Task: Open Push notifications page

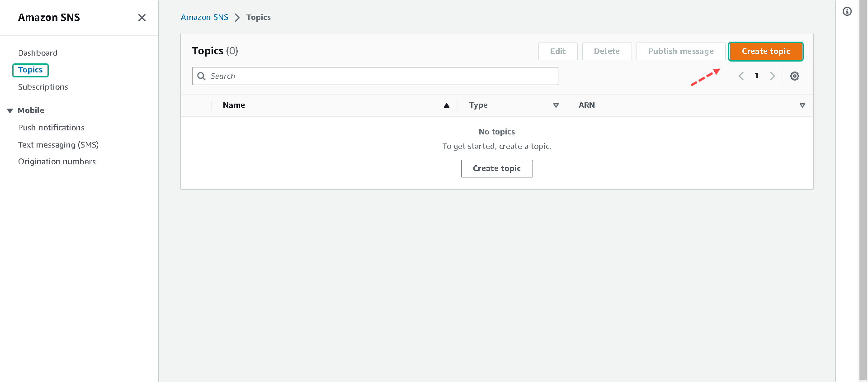Action: [x=51, y=128]
